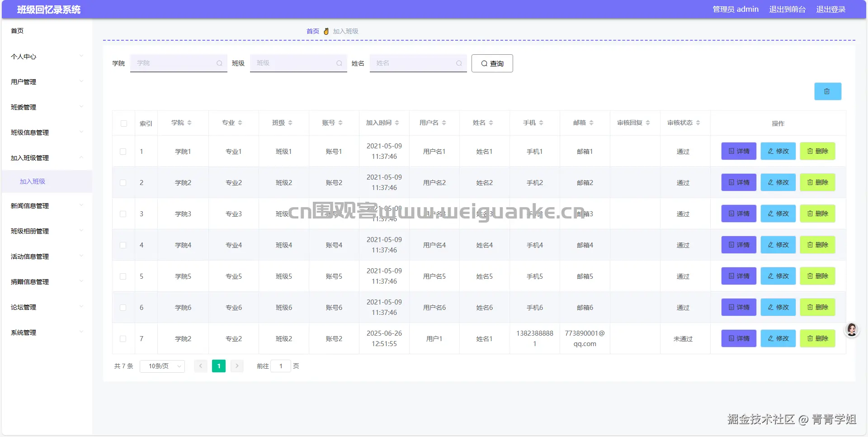Go to next page arrow

click(237, 366)
